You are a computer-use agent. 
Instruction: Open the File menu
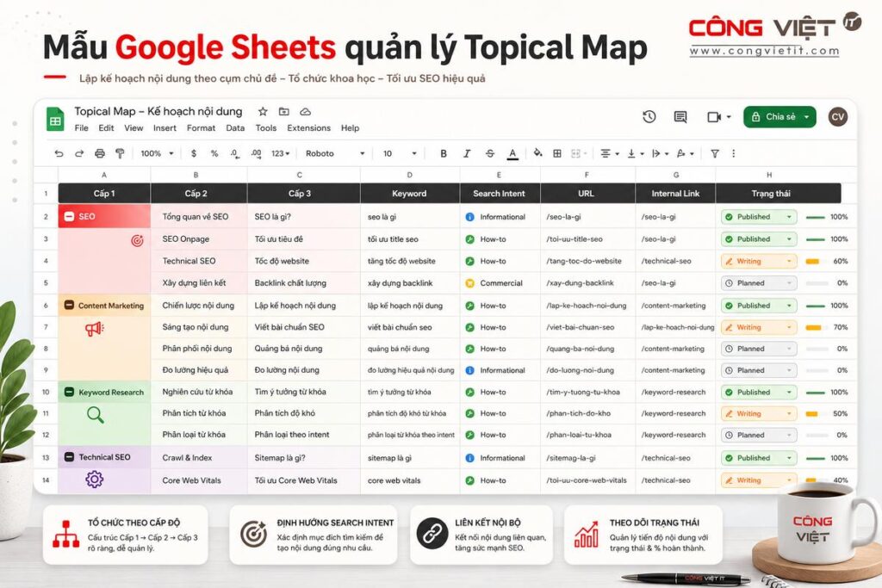(x=82, y=128)
